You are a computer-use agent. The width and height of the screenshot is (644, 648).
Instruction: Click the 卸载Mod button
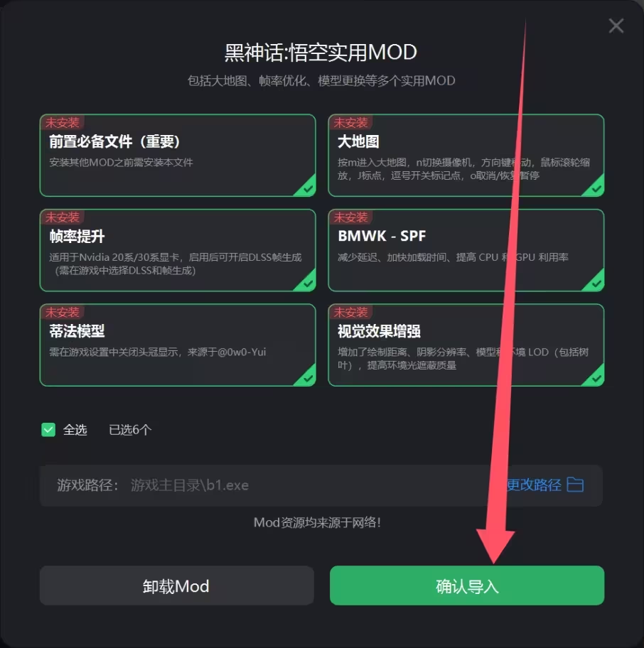click(x=177, y=585)
